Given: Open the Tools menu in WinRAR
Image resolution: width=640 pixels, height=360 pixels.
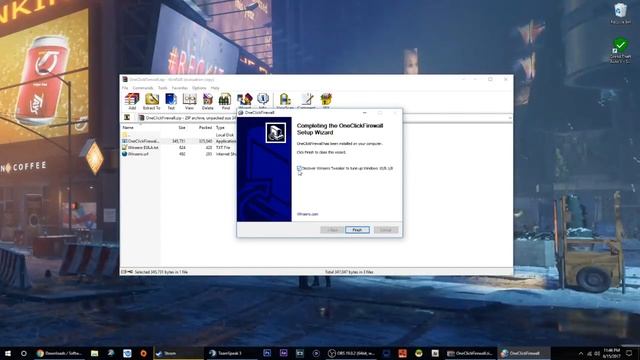Looking at the screenshot, I should pos(163,88).
